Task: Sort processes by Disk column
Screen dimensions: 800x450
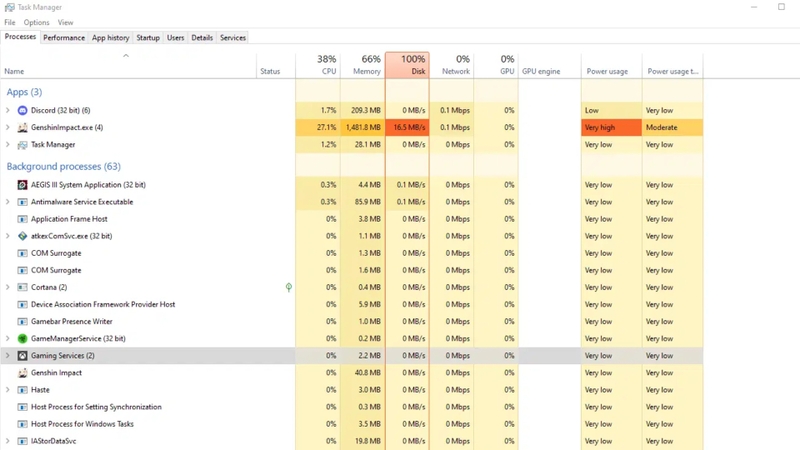Action: (x=407, y=65)
